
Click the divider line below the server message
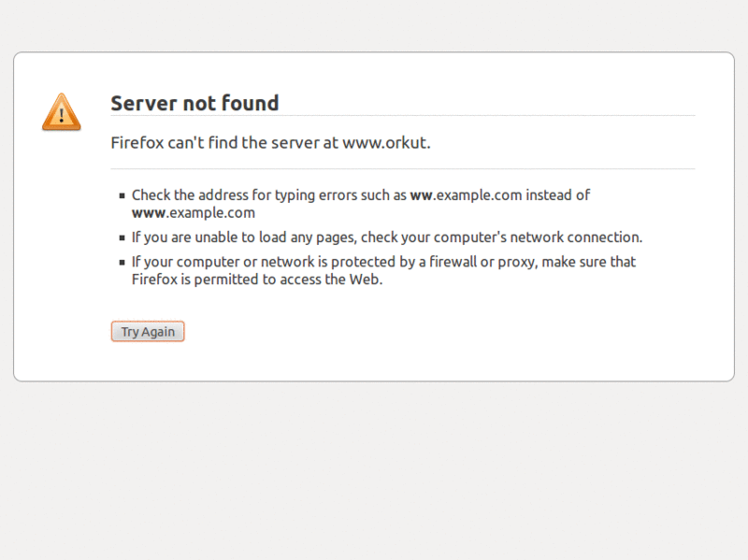tap(402, 169)
